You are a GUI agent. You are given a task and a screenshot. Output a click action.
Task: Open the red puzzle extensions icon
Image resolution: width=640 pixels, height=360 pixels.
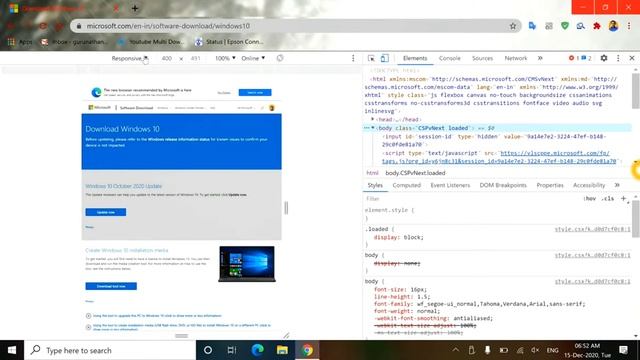(597, 26)
